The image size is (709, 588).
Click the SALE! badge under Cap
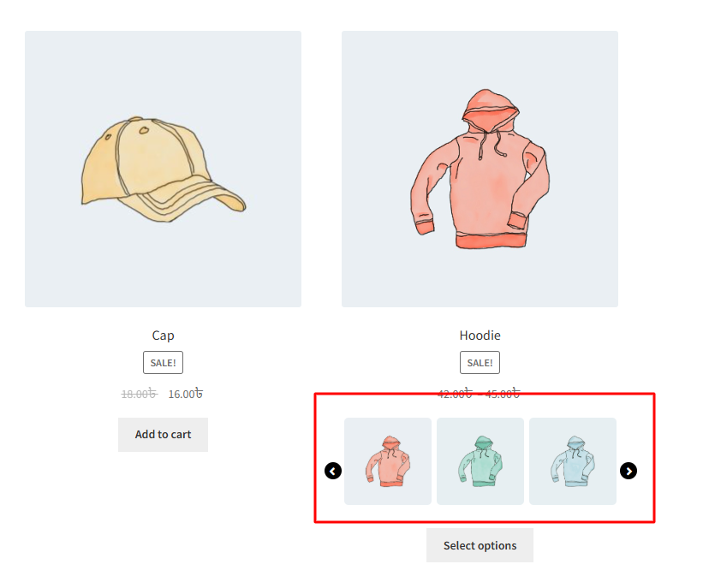tap(163, 363)
